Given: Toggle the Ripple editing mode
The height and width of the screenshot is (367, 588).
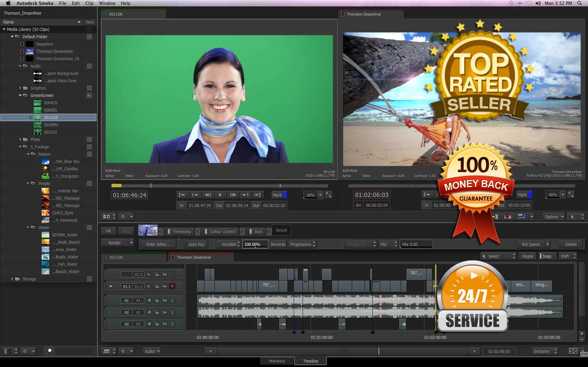Looking at the screenshot, I should pos(527,256).
